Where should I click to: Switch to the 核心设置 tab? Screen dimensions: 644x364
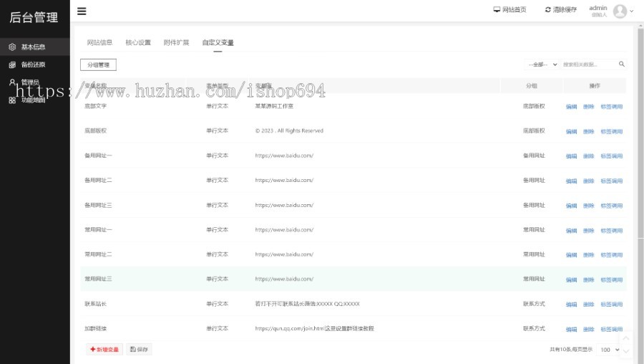tap(138, 42)
